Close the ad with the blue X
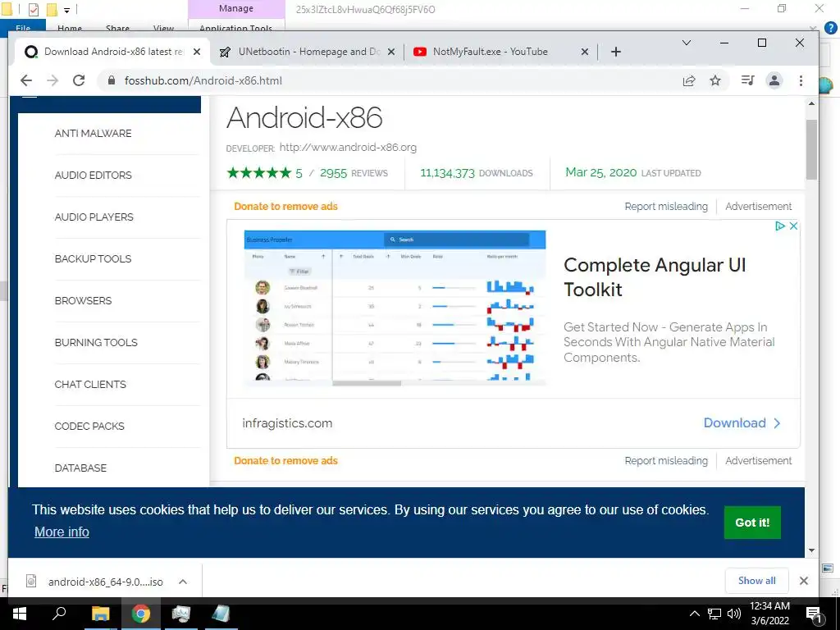 [x=793, y=226]
